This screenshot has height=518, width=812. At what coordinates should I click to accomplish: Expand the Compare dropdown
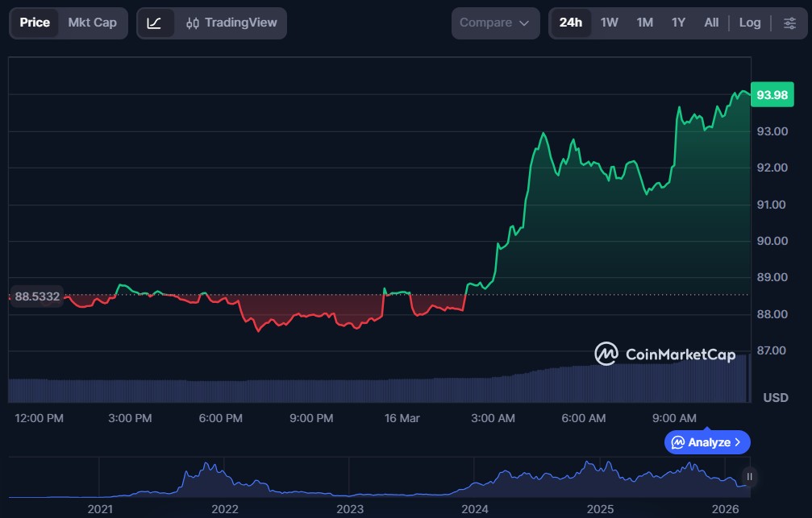coord(495,23)
